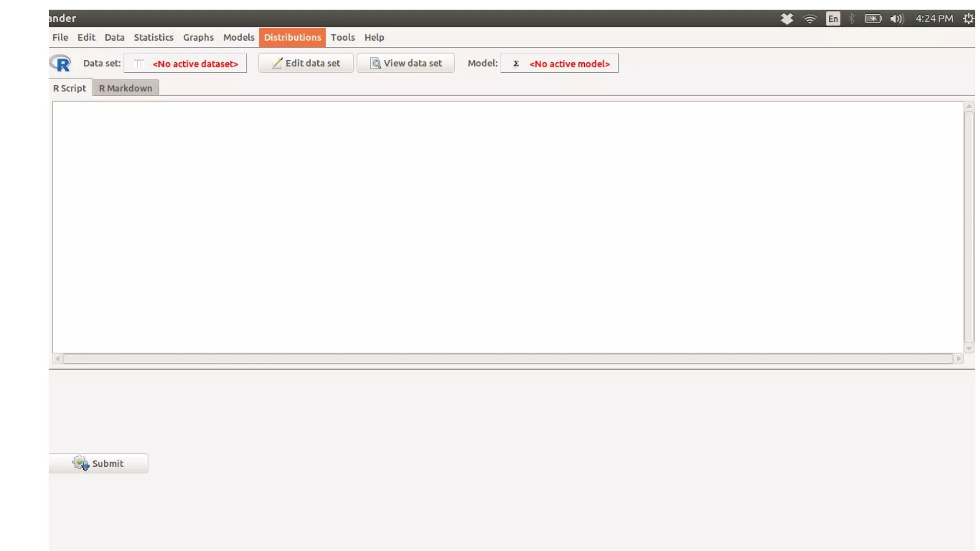Screen dimensions: 980x551
Task: Open the No active model selector
Action: tap(559, 63)
